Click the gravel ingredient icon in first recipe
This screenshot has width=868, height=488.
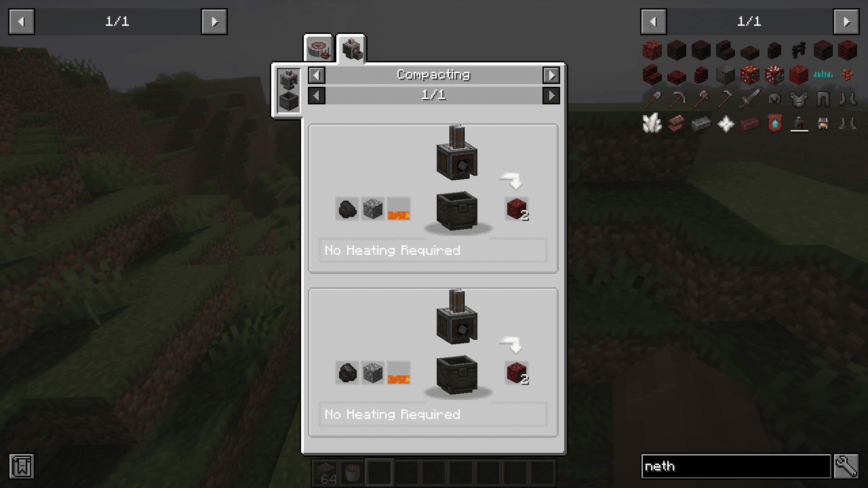click(x=373, y=209)
